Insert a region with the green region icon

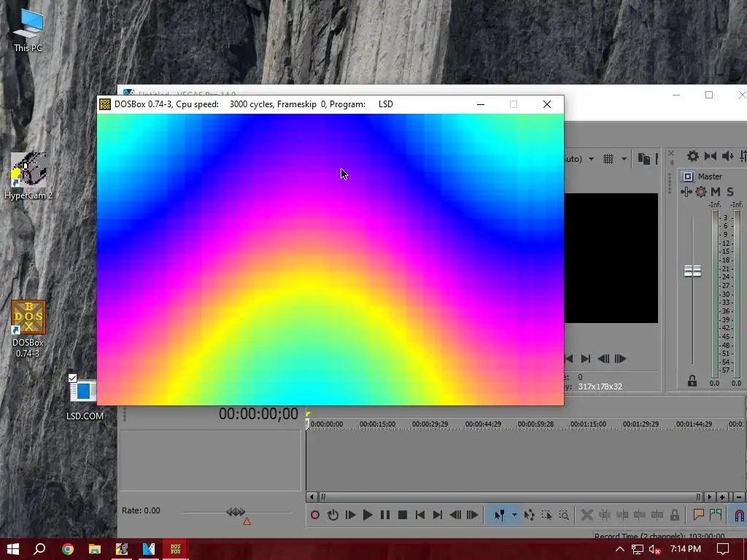[x=716, y=515]
